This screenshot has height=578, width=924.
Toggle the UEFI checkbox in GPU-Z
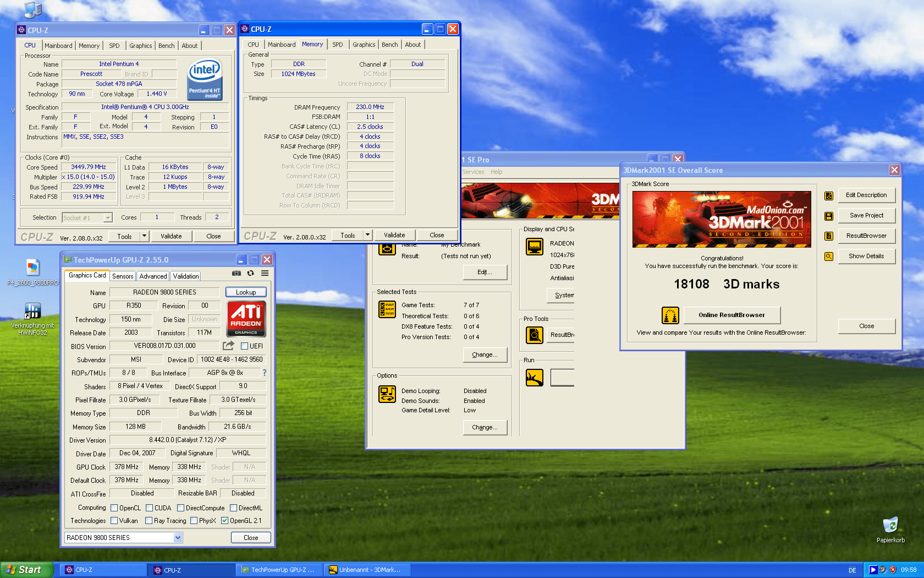click(x=245, y=346)
